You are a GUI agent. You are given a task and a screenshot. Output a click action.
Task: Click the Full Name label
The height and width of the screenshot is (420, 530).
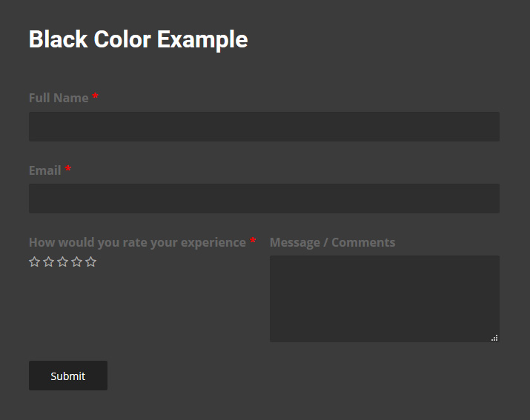59,98
